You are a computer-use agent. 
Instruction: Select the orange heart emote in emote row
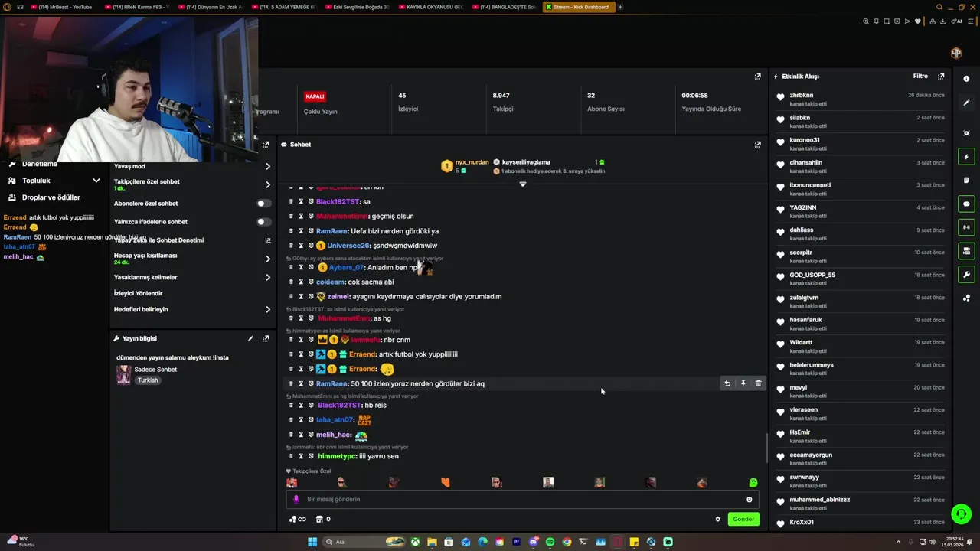tap(445, 482)
